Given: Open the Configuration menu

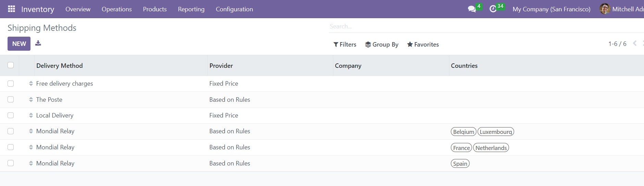Looking at the screenshot, I should [x=234, y=9].
